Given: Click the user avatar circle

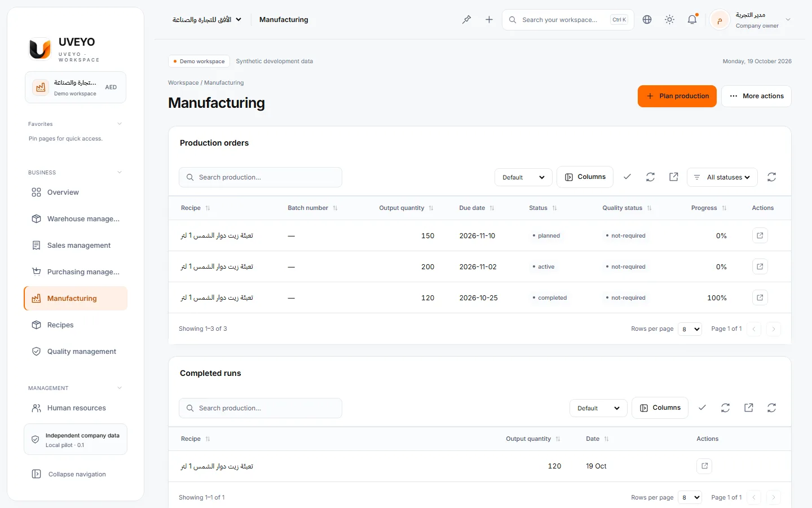Looking at the screenshot, I should [720, 20].
